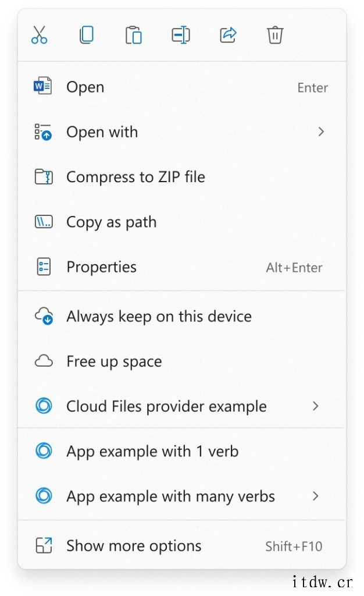364x596 pixels.
Task: Open Properties from the menu
Action: tap(182, 267)
